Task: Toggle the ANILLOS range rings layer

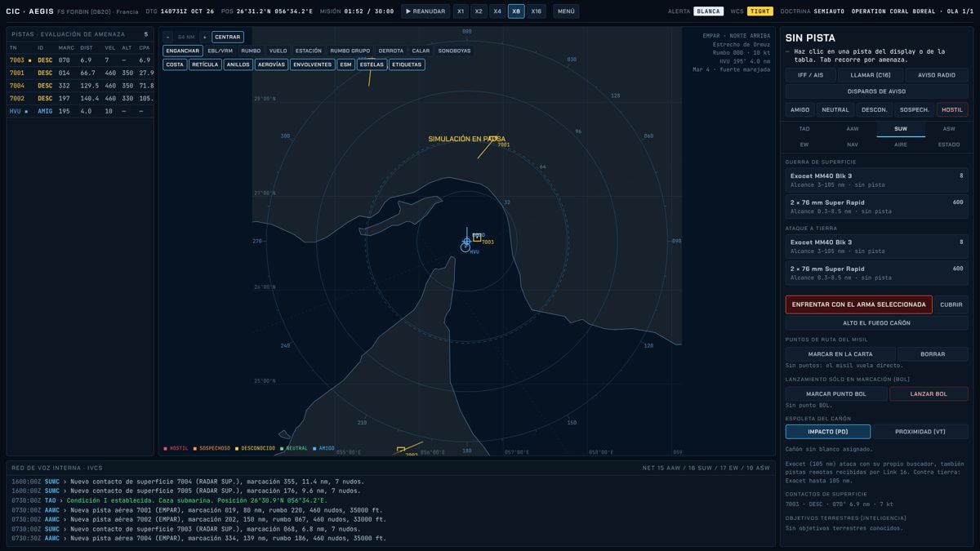Action: click(238, 64)
